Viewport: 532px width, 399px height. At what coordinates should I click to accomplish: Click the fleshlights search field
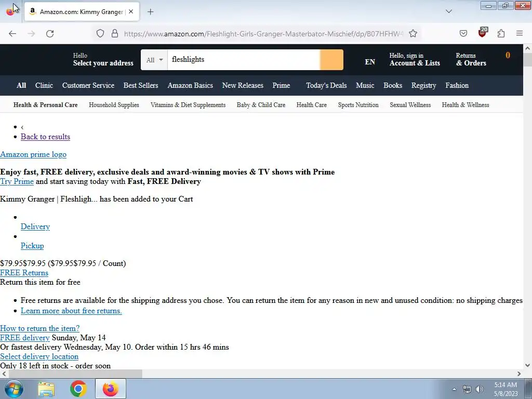(244, 60)
